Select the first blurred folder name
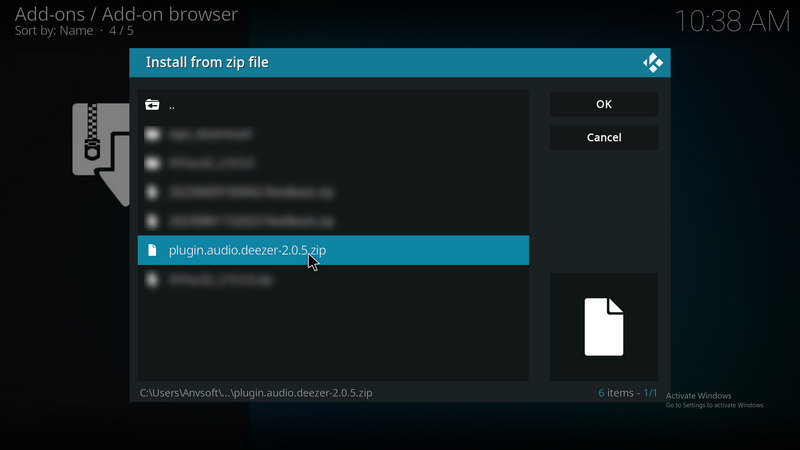This screenshot has width=800, height=450. tap(210, 134)
